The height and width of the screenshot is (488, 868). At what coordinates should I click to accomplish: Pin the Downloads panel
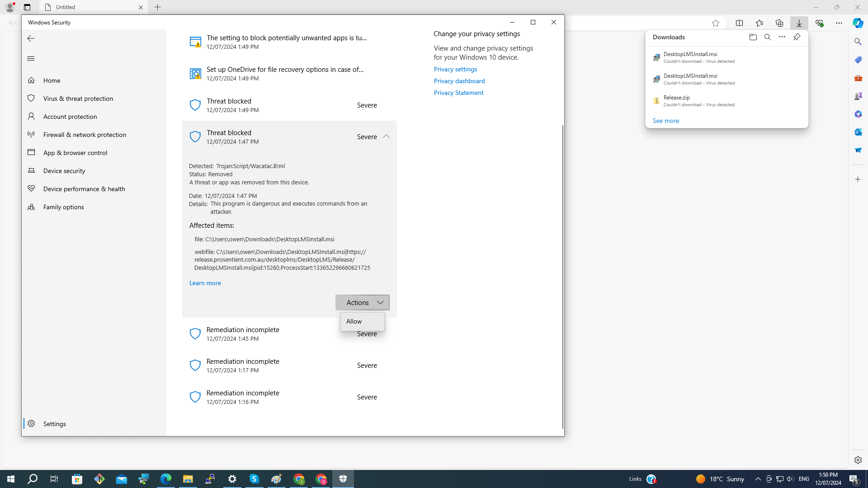click(797, 37)
